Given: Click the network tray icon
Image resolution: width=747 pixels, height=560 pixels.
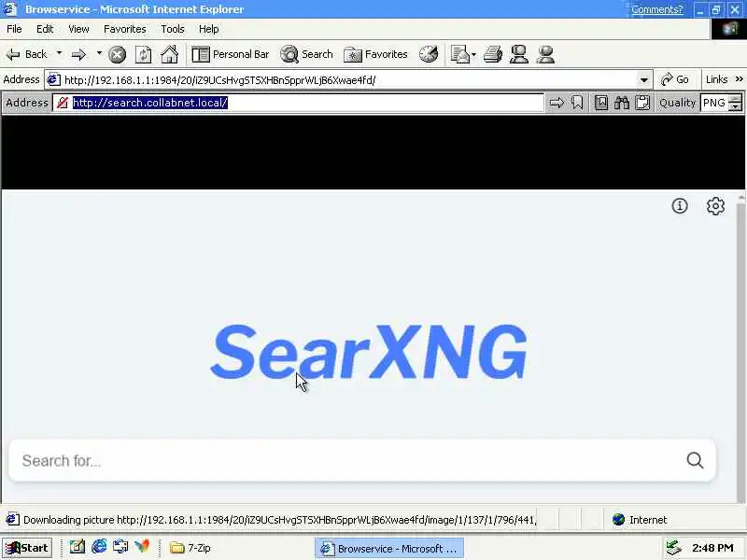Looking at the screenshot, I should [x=673, y=548].
